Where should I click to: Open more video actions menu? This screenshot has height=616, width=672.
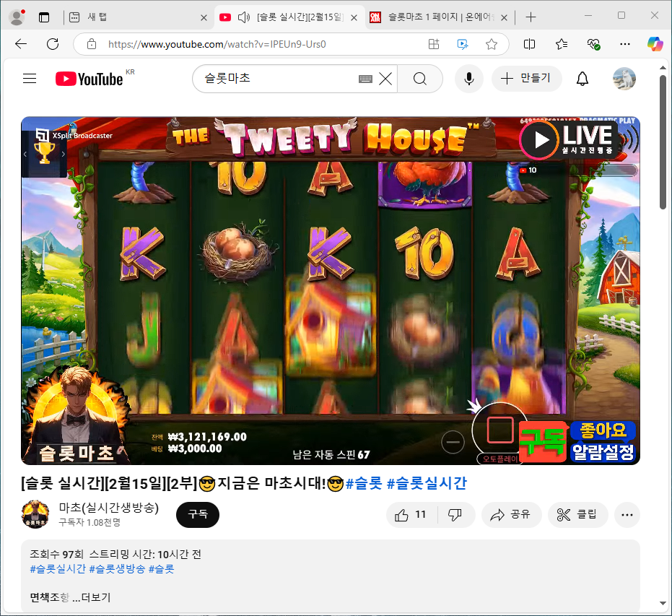coord(627,515)
